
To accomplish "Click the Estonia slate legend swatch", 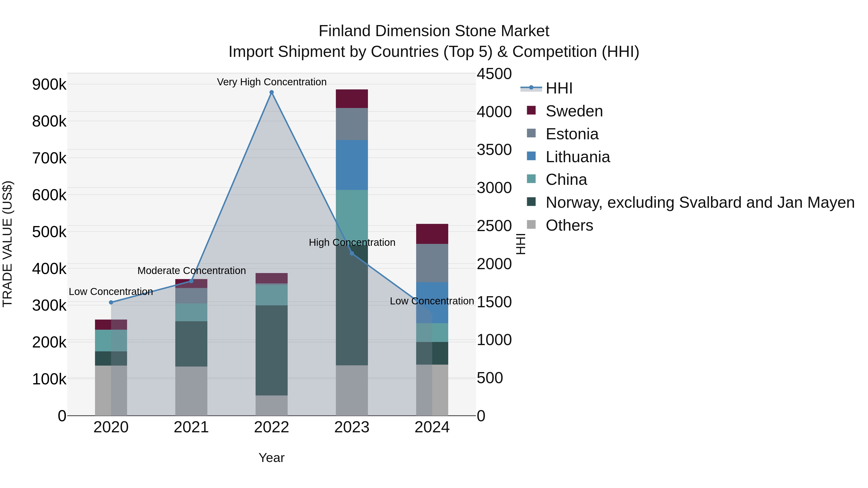I will [x=531, y=133].
